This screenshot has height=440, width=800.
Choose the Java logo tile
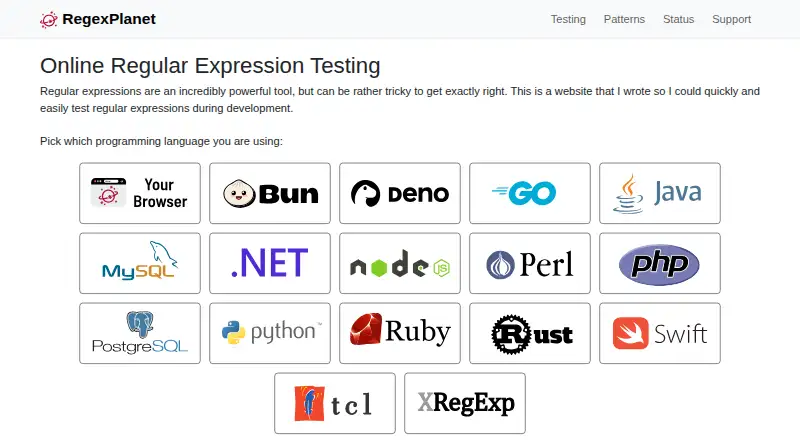click(660, 193)
